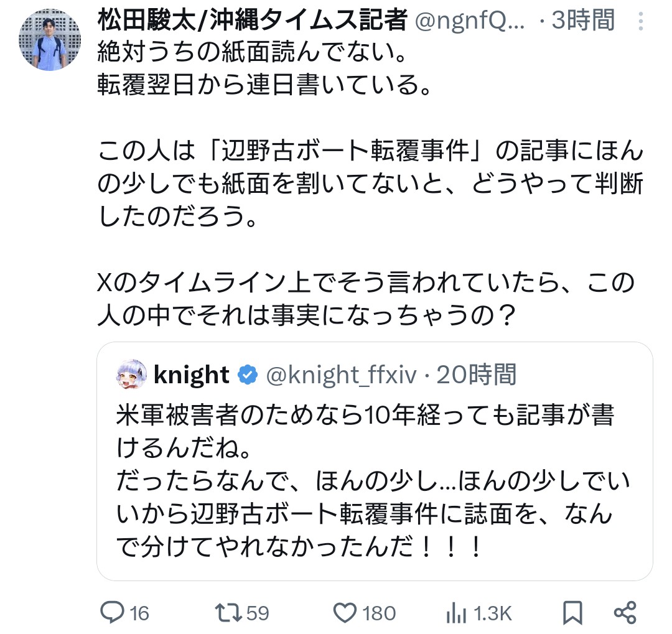This screenshot has width=672, height=634.
Task: Bookmark this tweet
Action: pos(572,613)
